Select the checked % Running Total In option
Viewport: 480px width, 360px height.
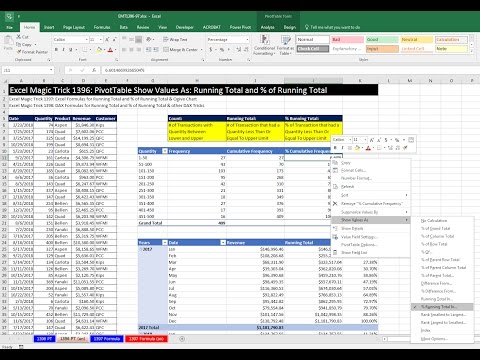click(442, 307)
